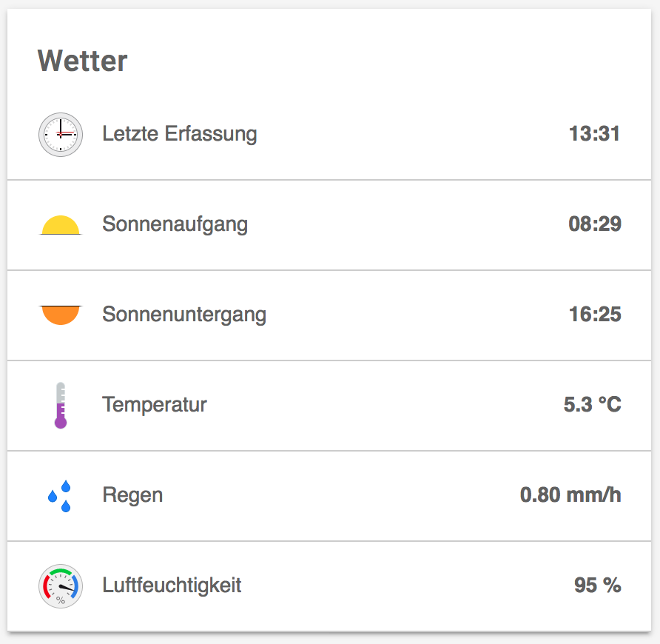Select the Temperatur label

[x=155, y=405]
